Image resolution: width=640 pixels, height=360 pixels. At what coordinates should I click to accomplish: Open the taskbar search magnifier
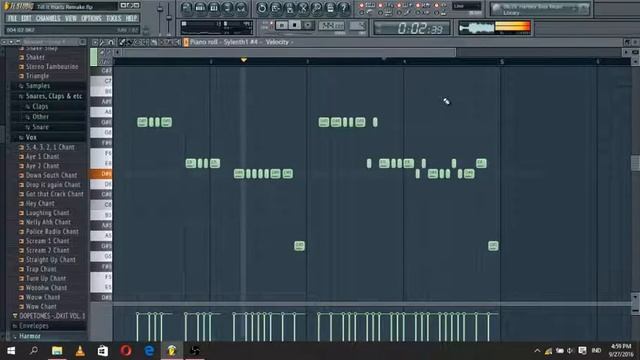pos(34,351)
